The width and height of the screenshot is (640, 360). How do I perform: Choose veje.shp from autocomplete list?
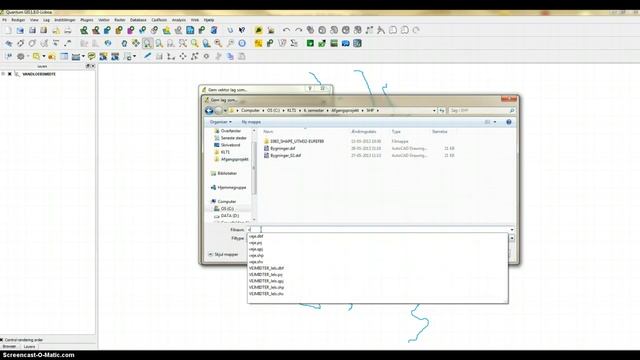(256, 255)
